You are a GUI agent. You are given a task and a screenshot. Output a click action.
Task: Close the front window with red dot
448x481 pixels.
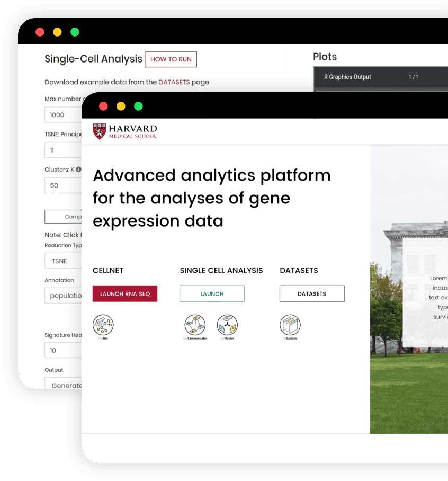(103, 106)
